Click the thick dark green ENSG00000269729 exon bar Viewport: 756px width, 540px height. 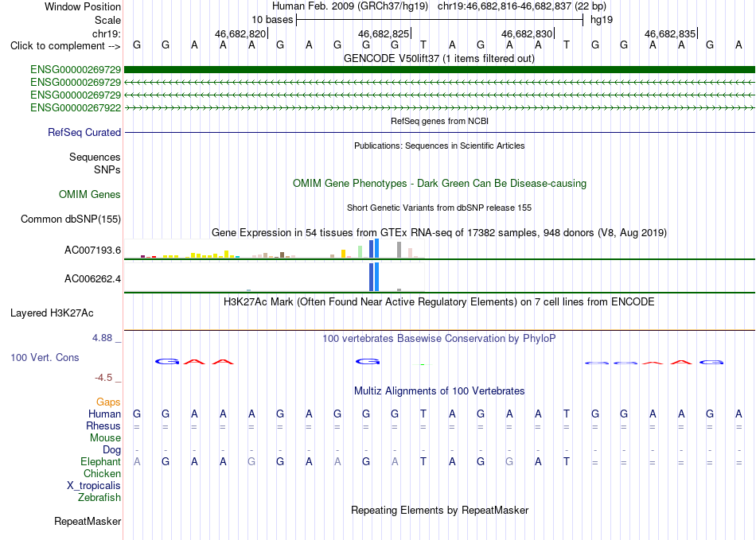[439, 70]
